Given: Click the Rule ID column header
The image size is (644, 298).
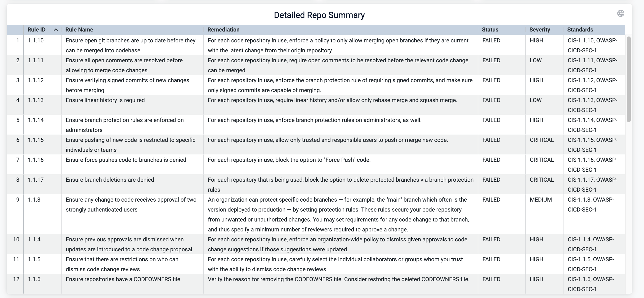Looking at the screenshot, I should (36, 30).
